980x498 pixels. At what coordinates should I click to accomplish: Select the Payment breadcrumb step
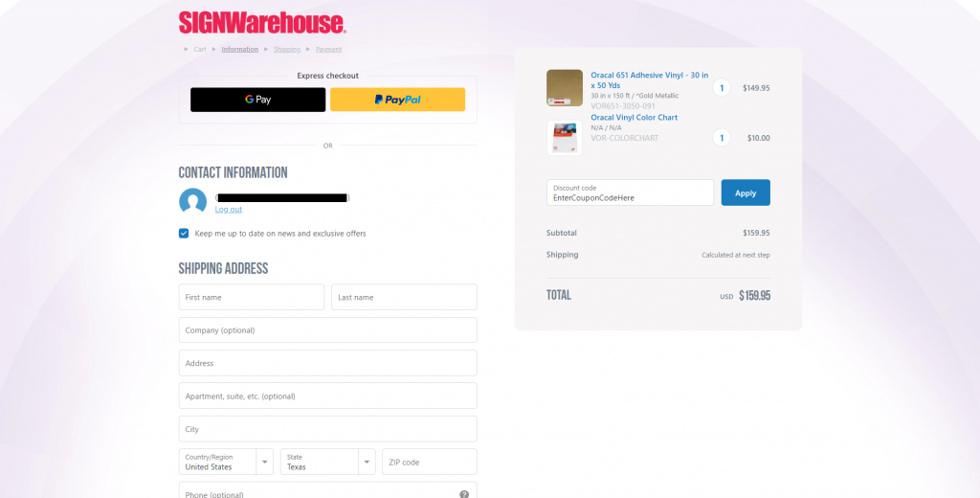pos(328,50)
